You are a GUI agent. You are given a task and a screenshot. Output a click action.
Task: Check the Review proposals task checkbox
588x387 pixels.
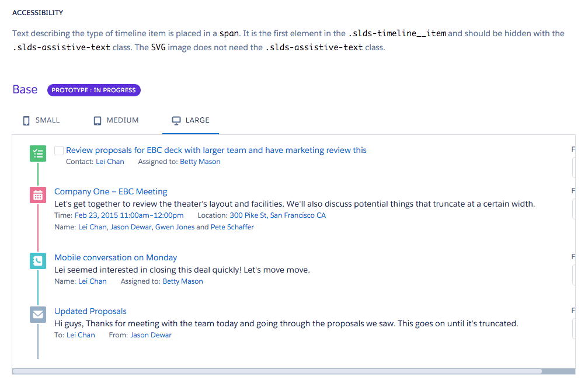click(x=59, y=151)
